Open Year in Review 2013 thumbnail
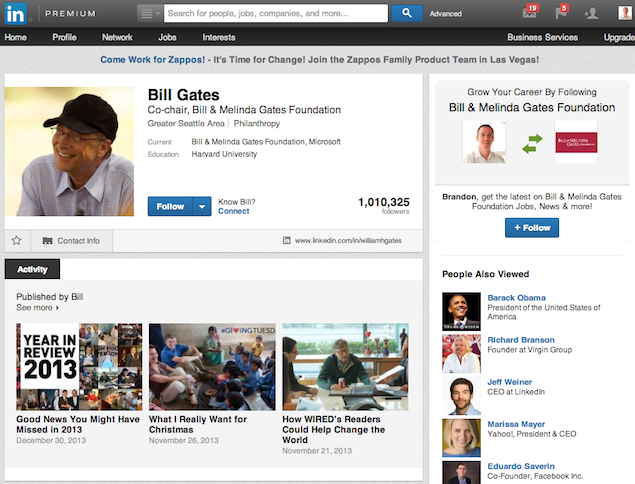The image size is (635, 484). [79, 367]
